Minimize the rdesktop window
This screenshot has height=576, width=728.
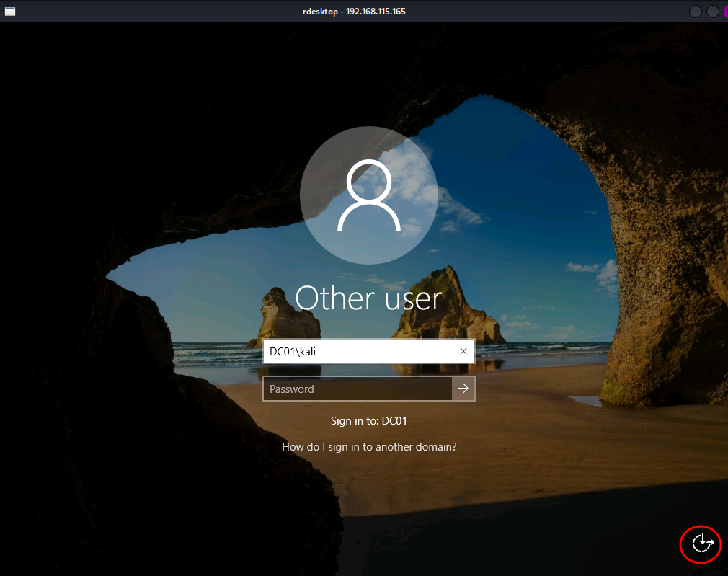(x=696, y=12)
